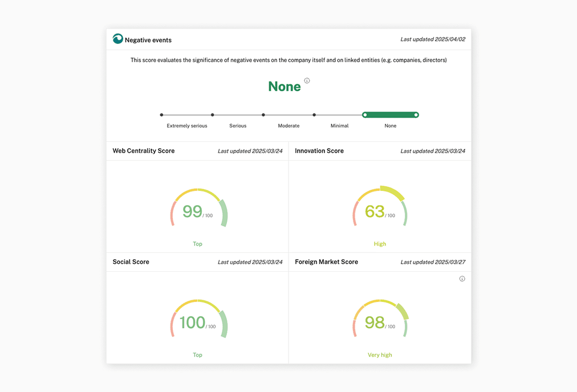This screenshot has width=577, height=392.
Task: Click the Web Centrality Score heading
Action: (144, 151)
